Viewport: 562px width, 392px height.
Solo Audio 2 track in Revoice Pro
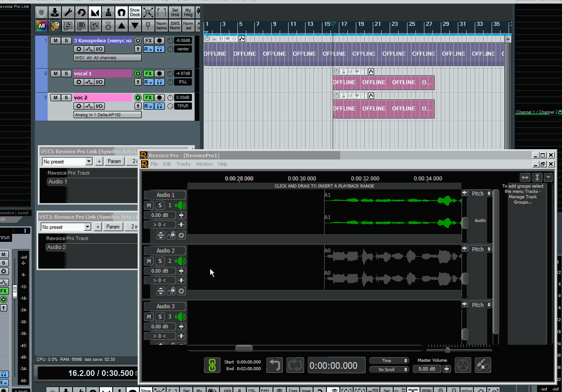point(160,261)
